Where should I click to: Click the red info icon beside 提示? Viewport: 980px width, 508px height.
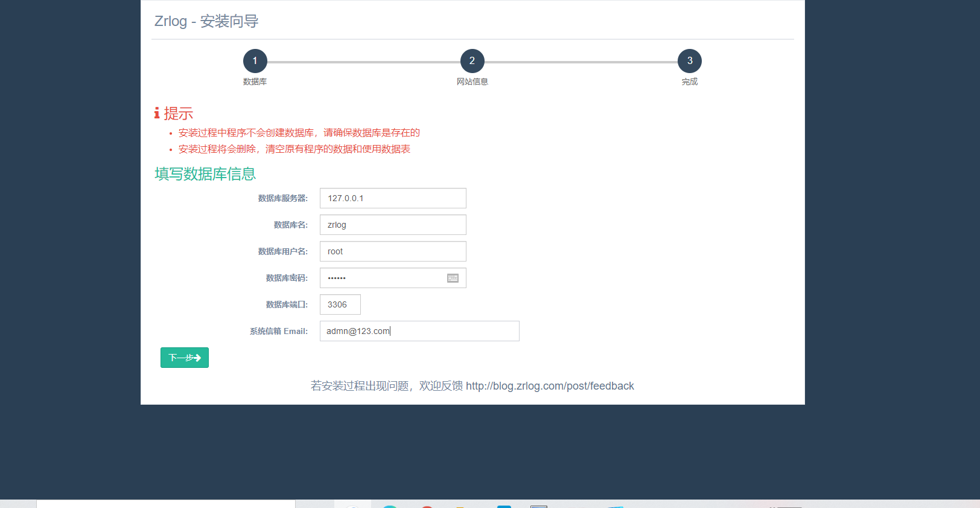pyautogui.click(x=157, y=113)
